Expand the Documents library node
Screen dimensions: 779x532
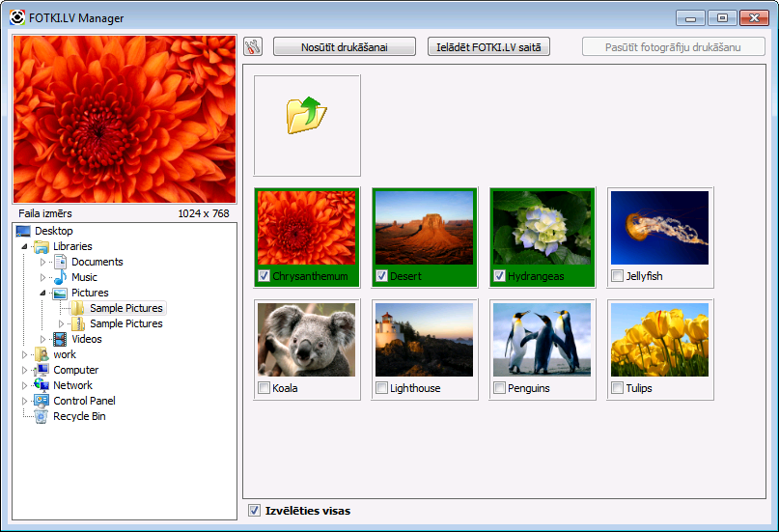[42, 262]
